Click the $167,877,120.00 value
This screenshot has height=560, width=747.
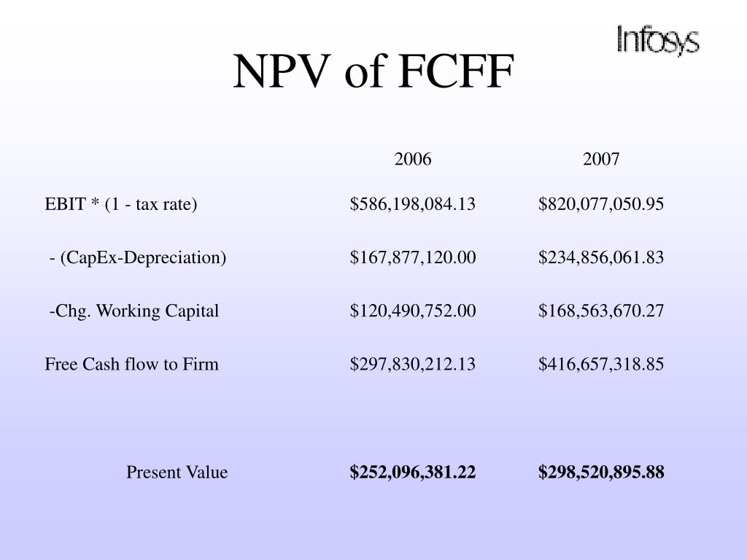pos(413,257)
